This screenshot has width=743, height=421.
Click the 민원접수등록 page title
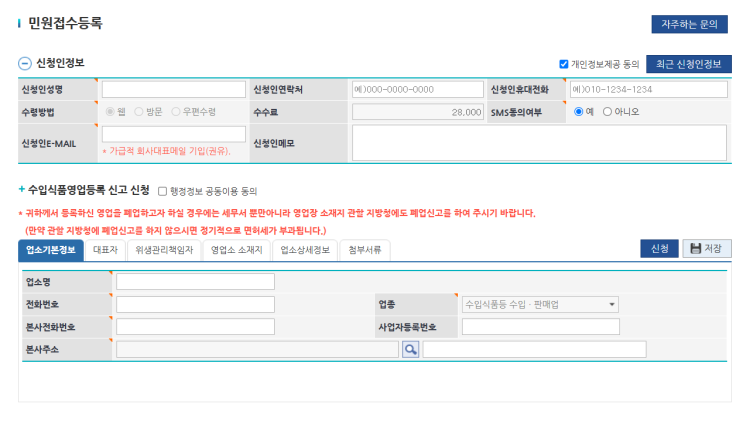(x=65, y=23)
